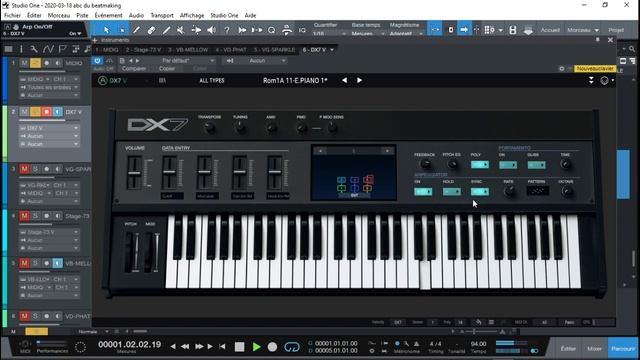Screen dimensions: 640x360
Task: Open the Transport menu
Action: 162,15
